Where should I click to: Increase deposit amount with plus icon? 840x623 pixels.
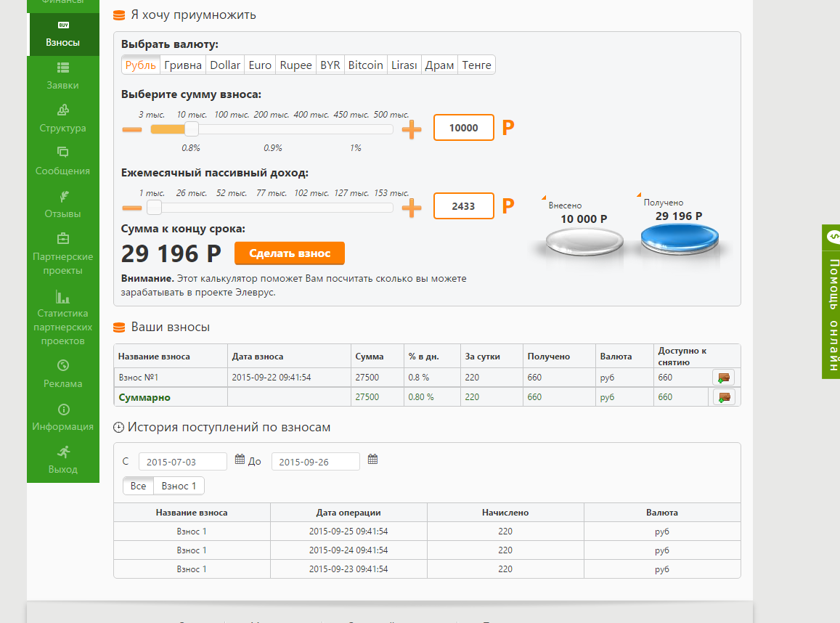coord(412,130)
